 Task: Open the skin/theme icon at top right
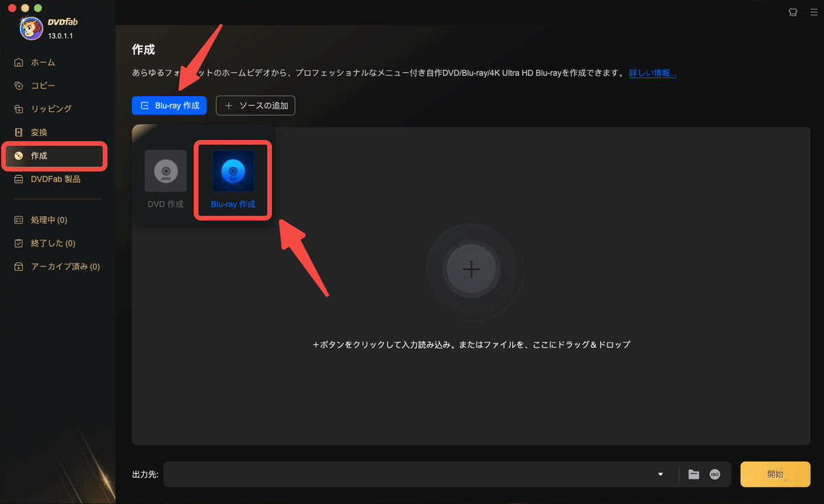pyautogui.click(x=792, y=12)
